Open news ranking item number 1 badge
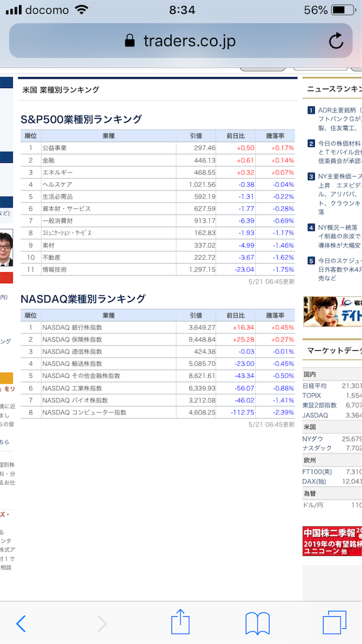 311,110
